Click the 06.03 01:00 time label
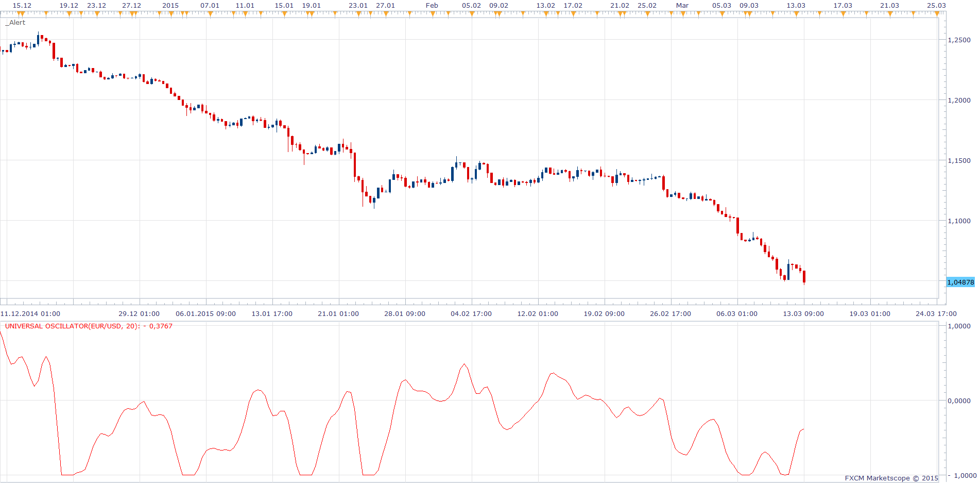The height and width of the screenshot is (483, 980). point(737,313)
